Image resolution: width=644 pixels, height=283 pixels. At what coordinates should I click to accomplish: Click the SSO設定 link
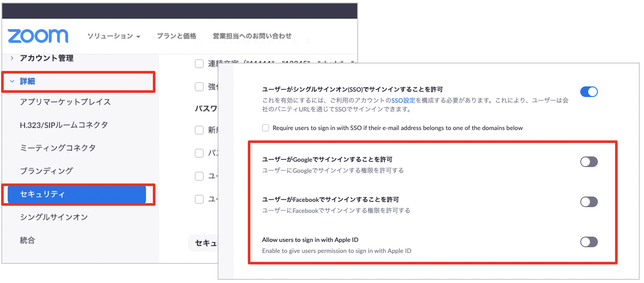point(403,100)
